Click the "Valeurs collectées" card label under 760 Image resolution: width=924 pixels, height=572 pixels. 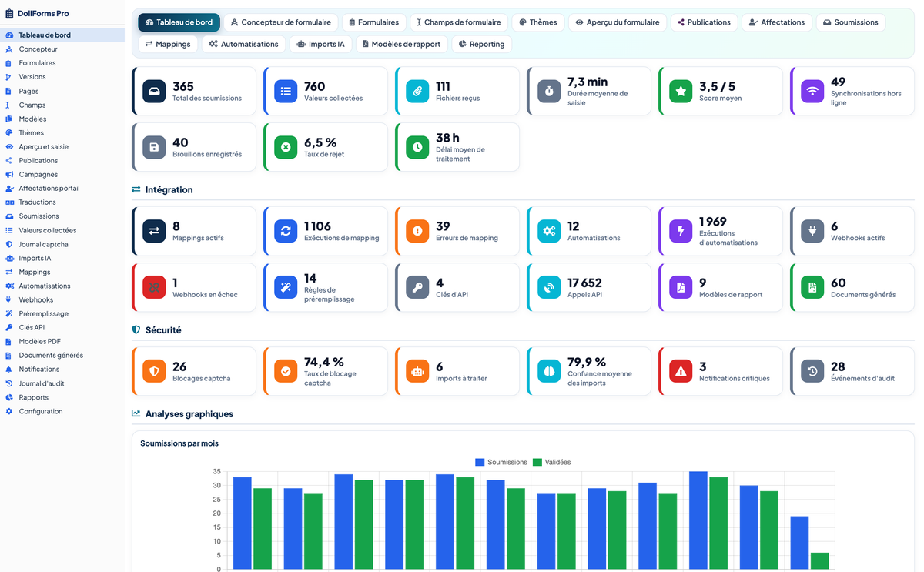click(x=333, y=99)
